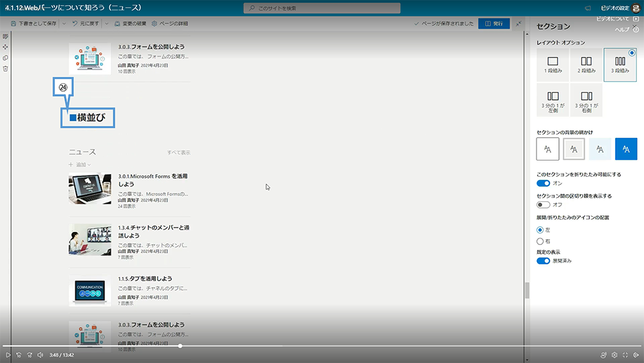644x363 pixels.
Task: Click the edit section icon in left rail
Action: [5, 37]
